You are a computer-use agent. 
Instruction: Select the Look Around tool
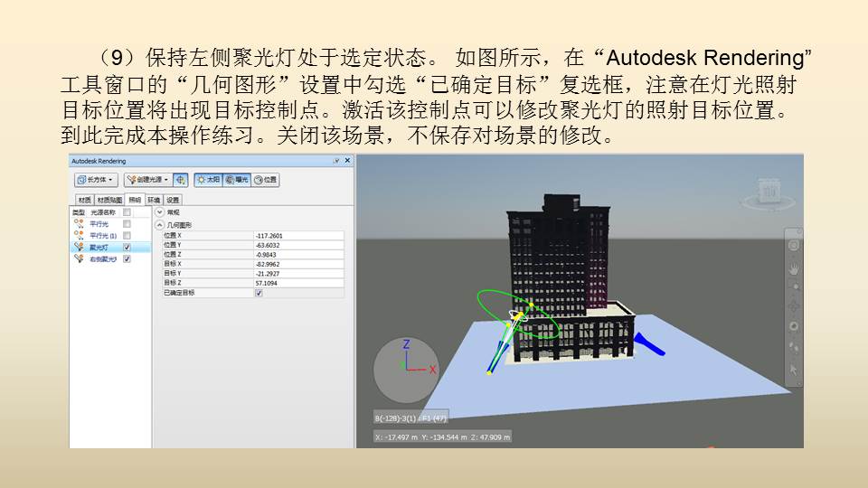[793, 326]
